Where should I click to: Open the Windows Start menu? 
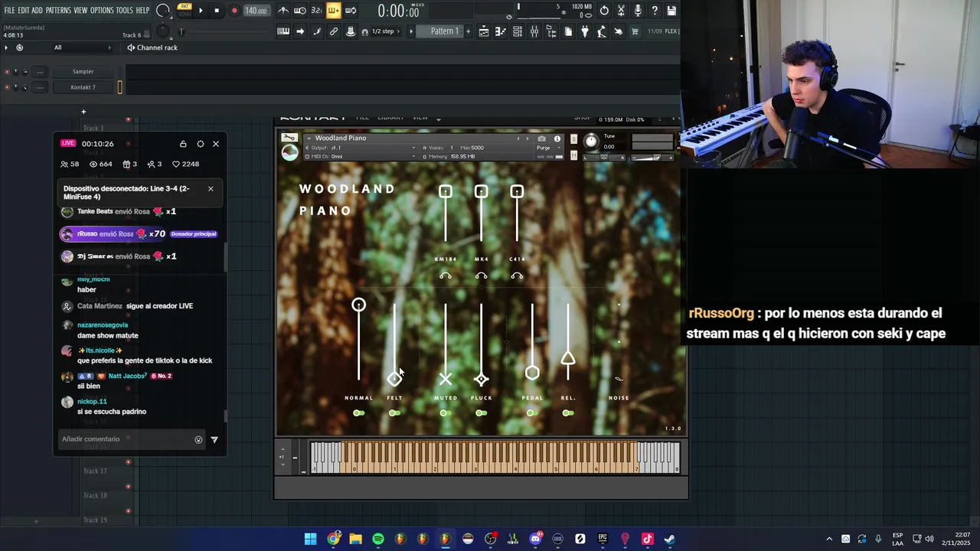pos(311,539)
